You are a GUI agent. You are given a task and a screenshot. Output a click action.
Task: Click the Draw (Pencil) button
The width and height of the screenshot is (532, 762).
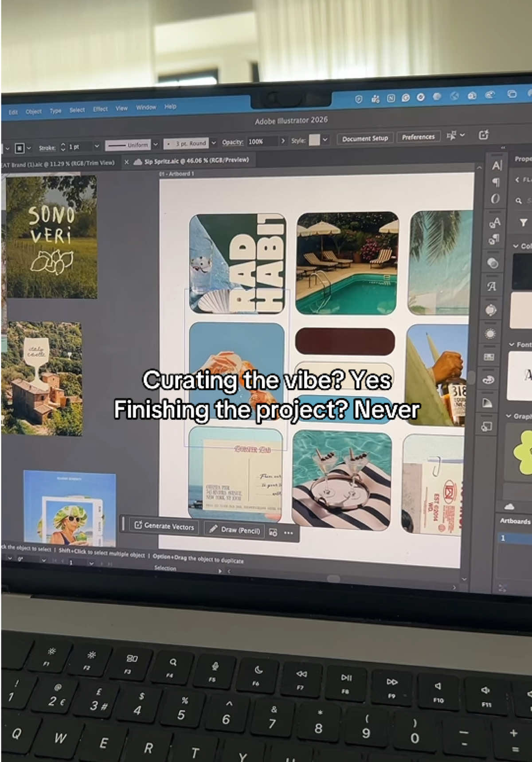coord(235,529)
